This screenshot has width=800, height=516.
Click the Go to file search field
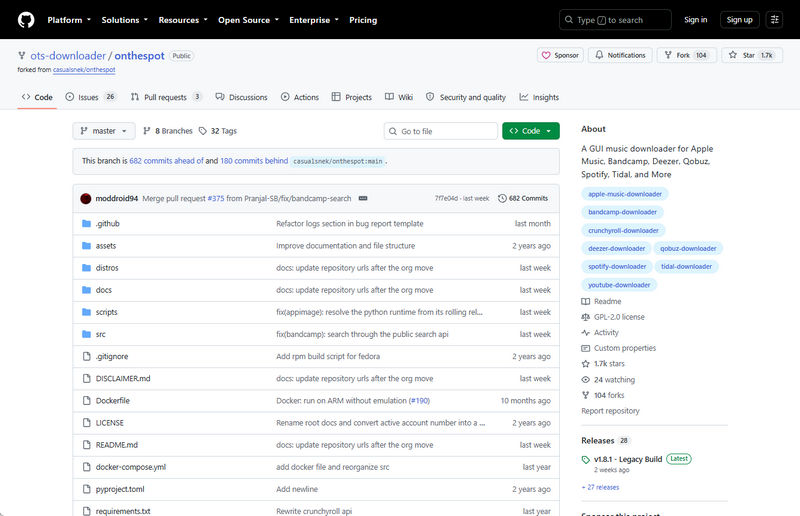coord(441,131)
